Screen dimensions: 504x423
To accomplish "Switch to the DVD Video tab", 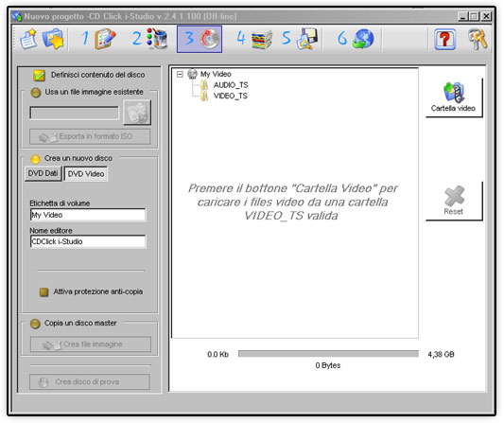I will point(86,174).
